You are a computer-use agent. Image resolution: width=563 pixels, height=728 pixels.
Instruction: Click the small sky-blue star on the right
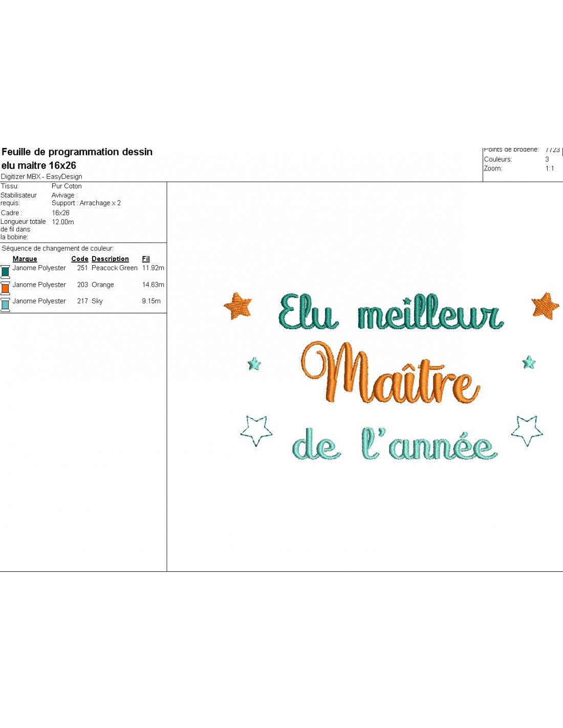click(529, 363)
